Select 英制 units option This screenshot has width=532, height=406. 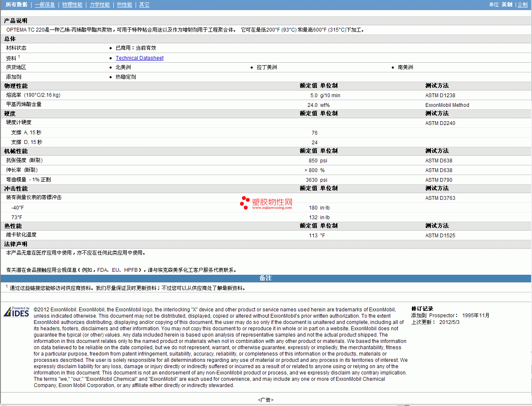[x=507, y=5]
